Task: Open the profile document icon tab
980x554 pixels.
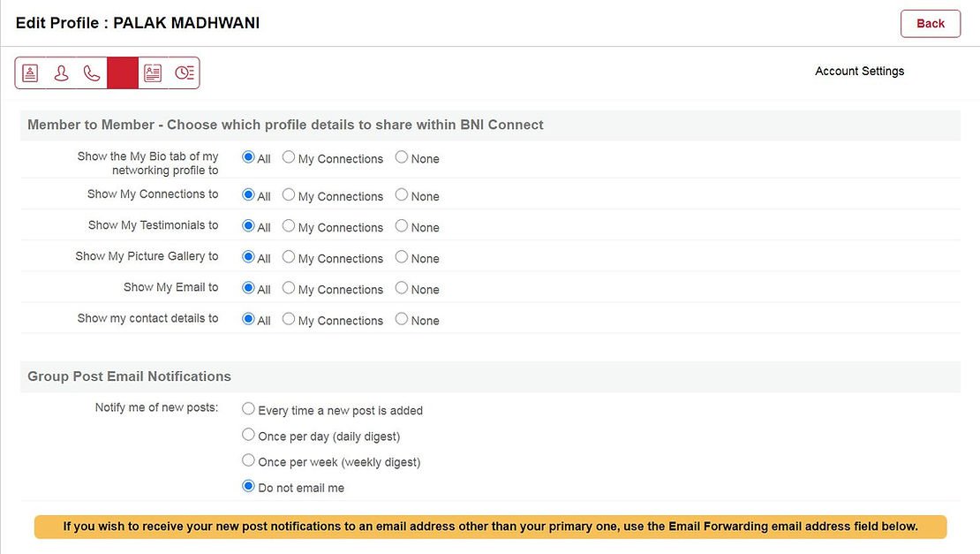Action: pos(30,73)
